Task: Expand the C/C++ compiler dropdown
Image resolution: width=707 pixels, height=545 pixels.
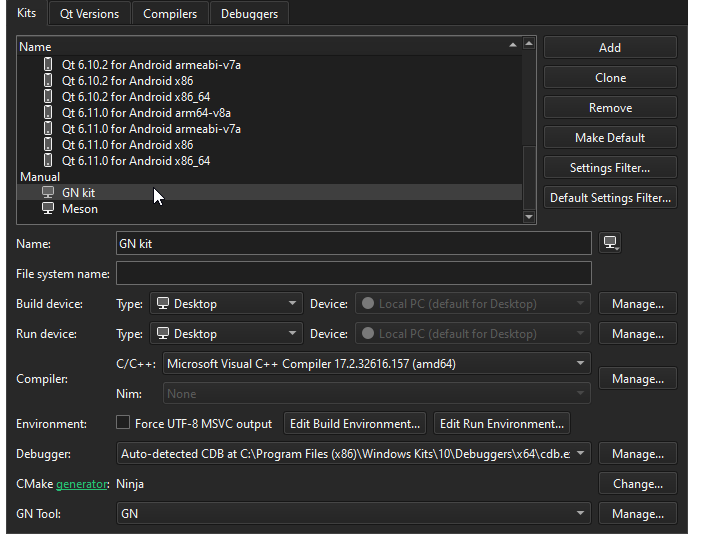Action: pyautogui.click(x=376, y=363)
